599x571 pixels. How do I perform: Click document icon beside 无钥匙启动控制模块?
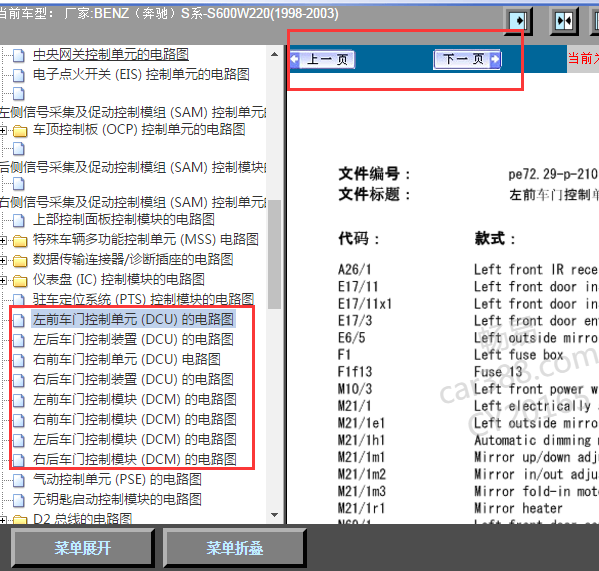[19, 500]
